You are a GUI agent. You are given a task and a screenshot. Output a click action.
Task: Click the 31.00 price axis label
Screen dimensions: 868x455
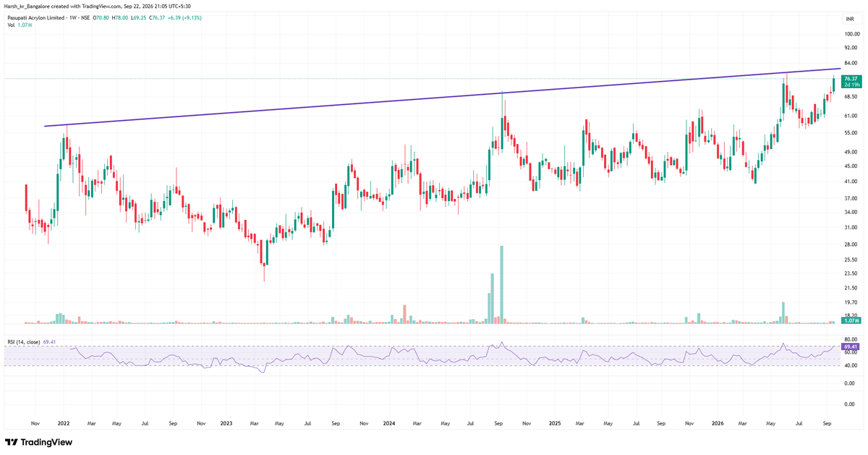[851, 227]
